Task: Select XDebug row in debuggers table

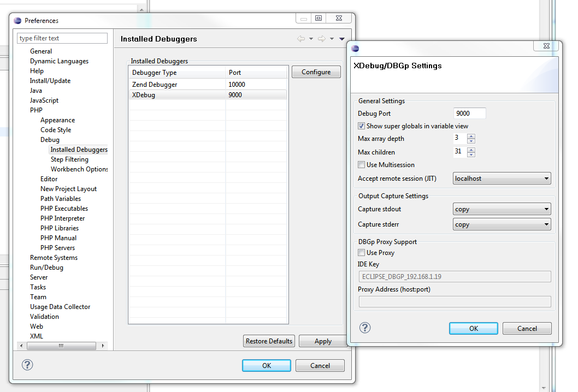Action: 208,94
